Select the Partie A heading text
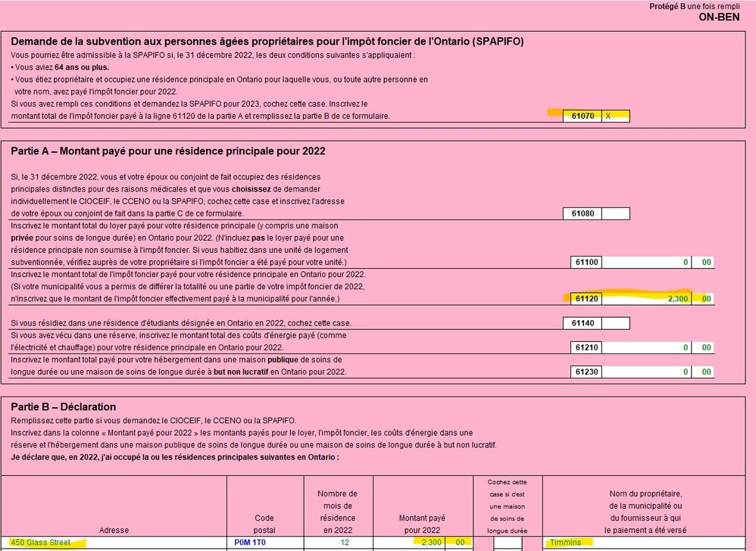Image resolution: width=756 pixels, height=551 pixels. coord(167,151)
